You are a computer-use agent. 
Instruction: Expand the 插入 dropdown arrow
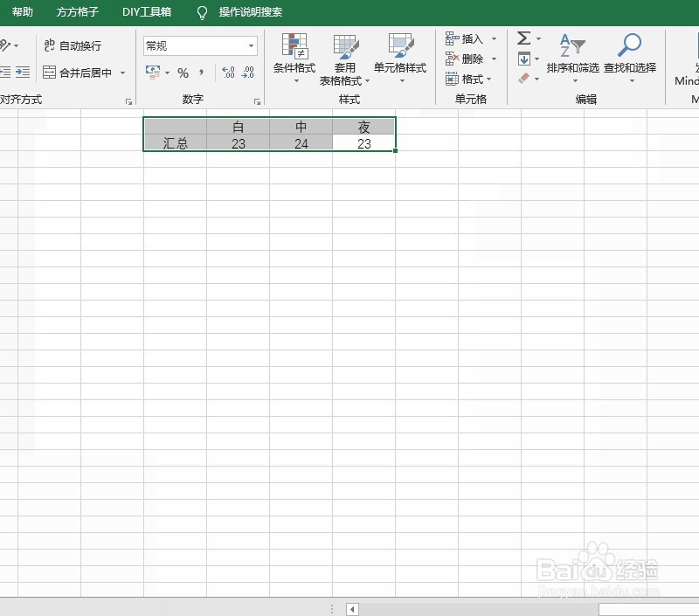tap(494, 39)
